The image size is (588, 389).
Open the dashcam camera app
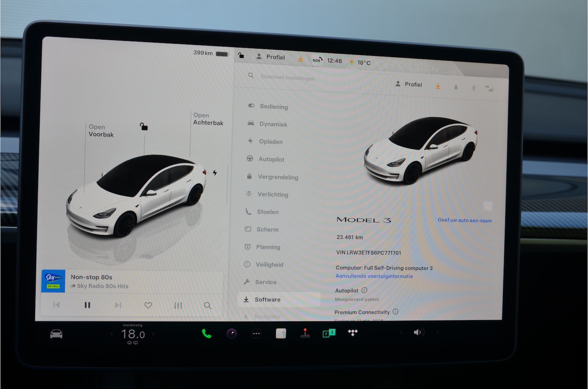(x=232, y=333)
